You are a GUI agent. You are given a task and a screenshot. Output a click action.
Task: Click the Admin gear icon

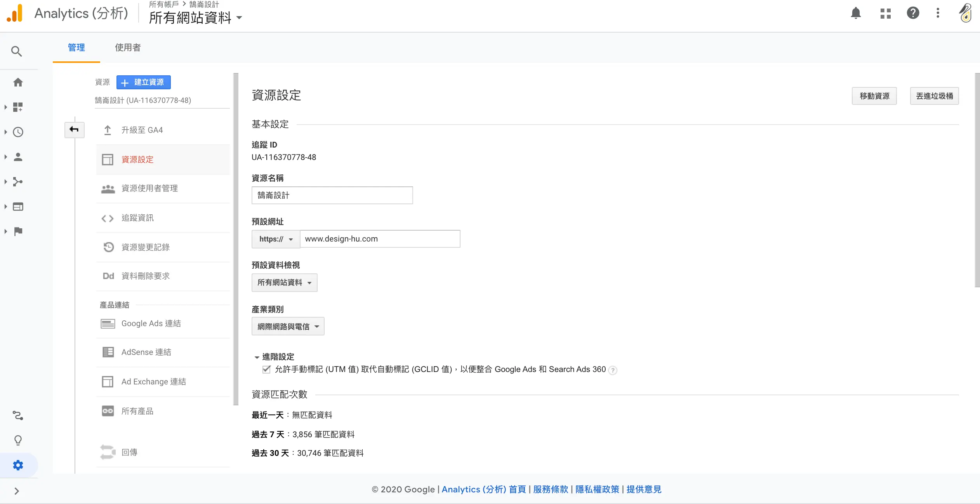click(18, 465)
